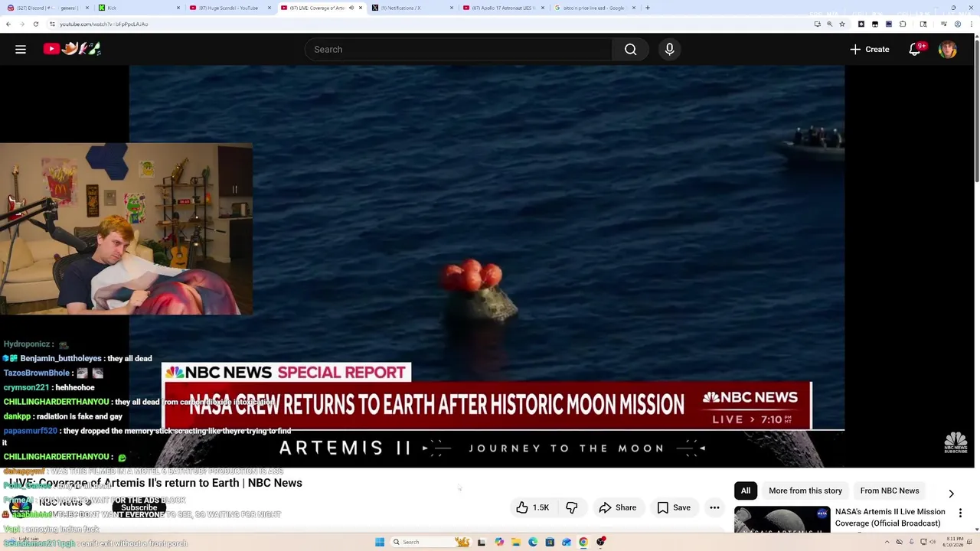
Task: Switch to Notifications X tab
Action: point(413,8)
